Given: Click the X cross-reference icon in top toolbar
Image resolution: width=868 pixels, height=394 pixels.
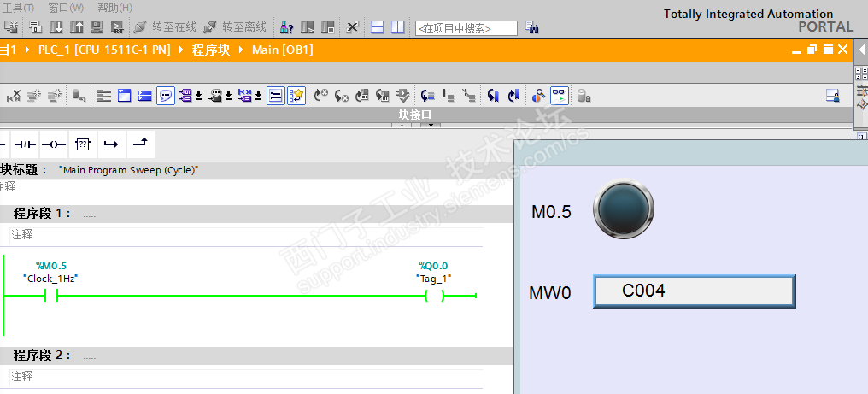Looking at the screenshot, I should point(352,26).
